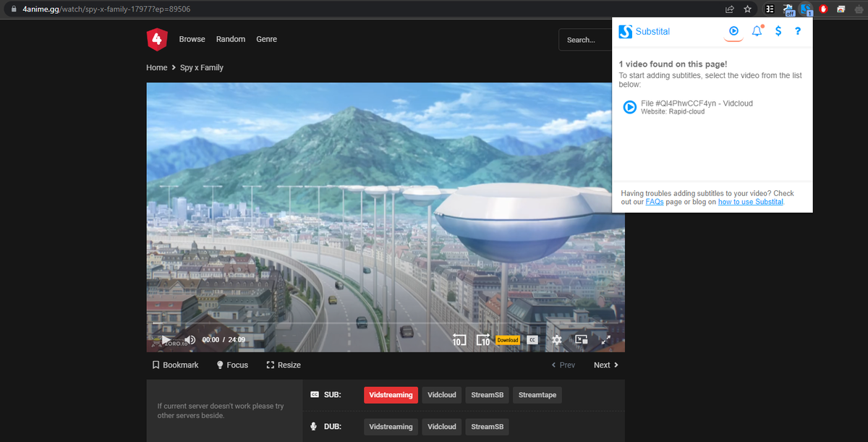Click the Resize player option

pyautogui.click(x=284, y=365)
